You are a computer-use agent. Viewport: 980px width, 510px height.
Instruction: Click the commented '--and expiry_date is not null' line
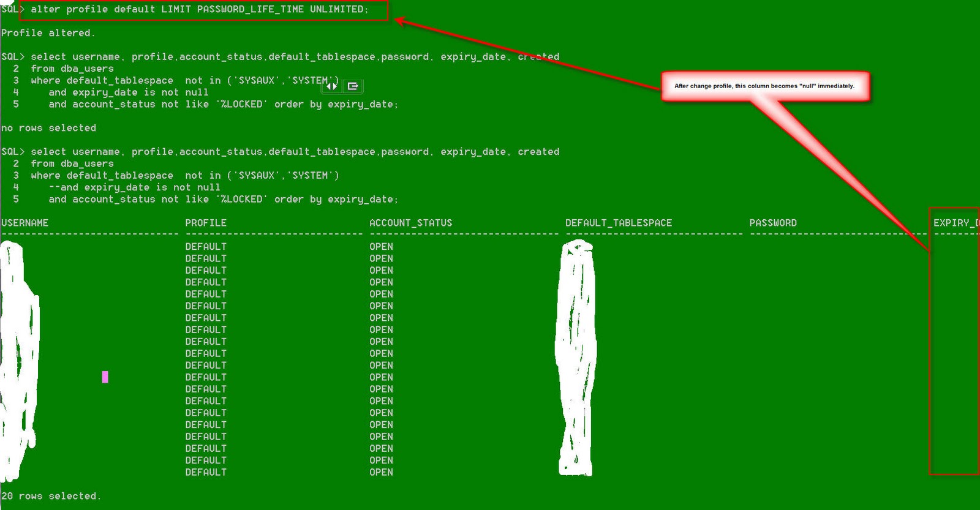click(134, 187)
